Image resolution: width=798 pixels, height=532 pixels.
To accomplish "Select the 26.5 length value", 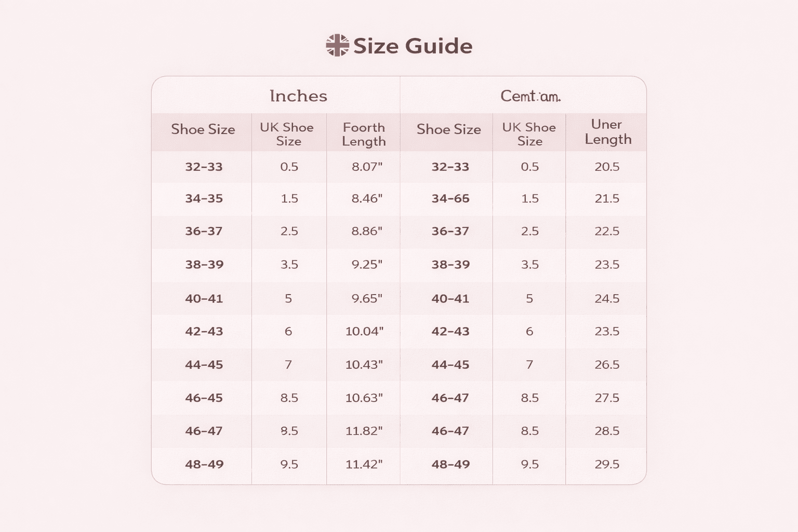I will 607,365.
